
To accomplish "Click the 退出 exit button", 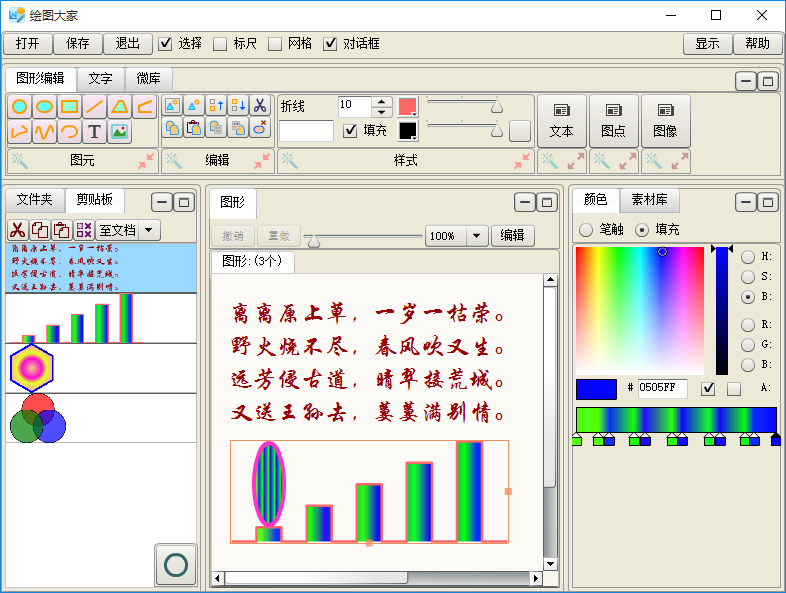I will [128, 44].
